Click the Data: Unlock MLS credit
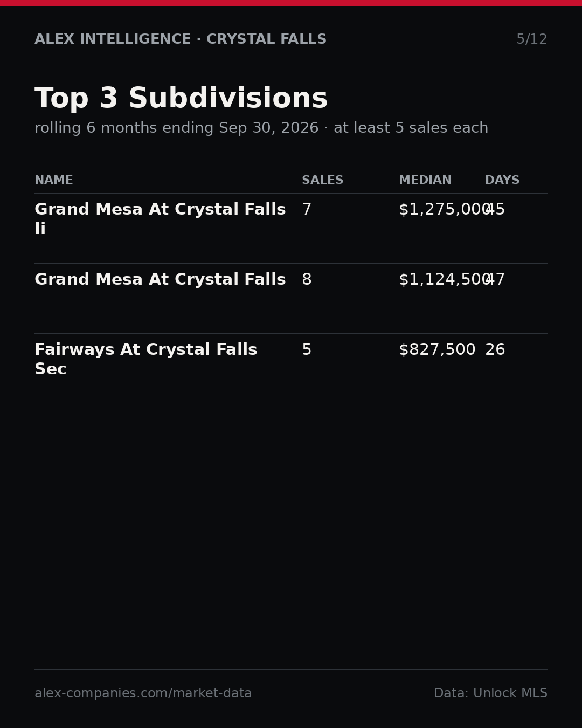 pyautogui.click(x=490, y=693)
